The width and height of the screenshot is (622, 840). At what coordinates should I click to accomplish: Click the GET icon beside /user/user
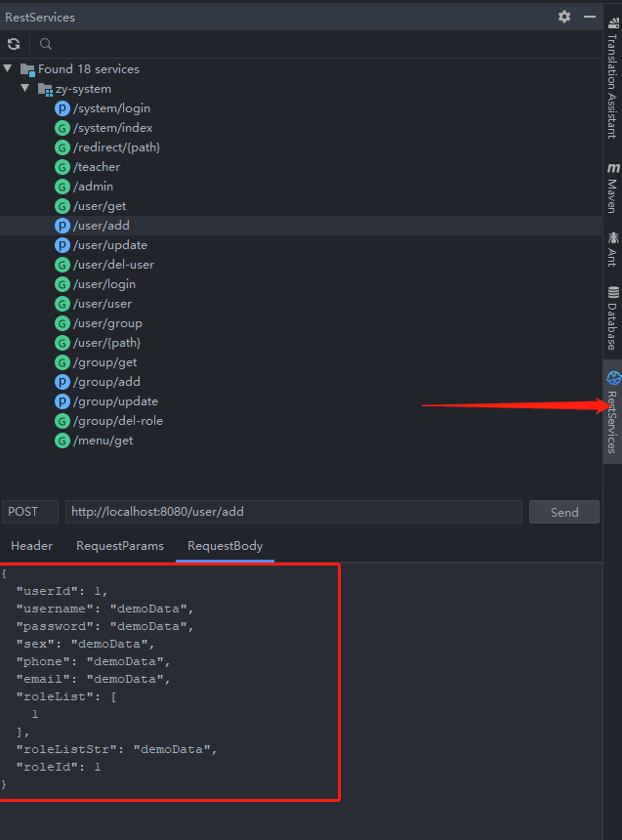click(62, 304)
